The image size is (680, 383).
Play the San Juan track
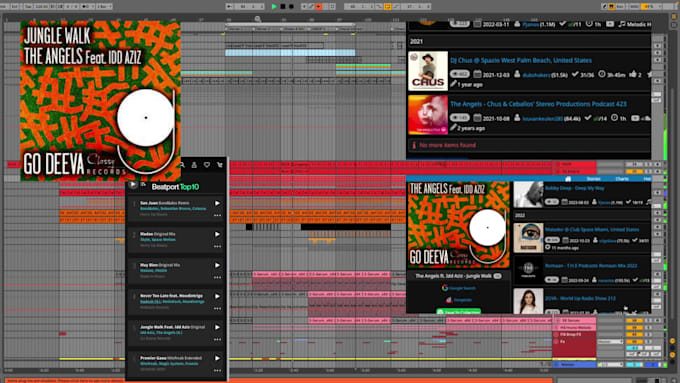(217, 203)
